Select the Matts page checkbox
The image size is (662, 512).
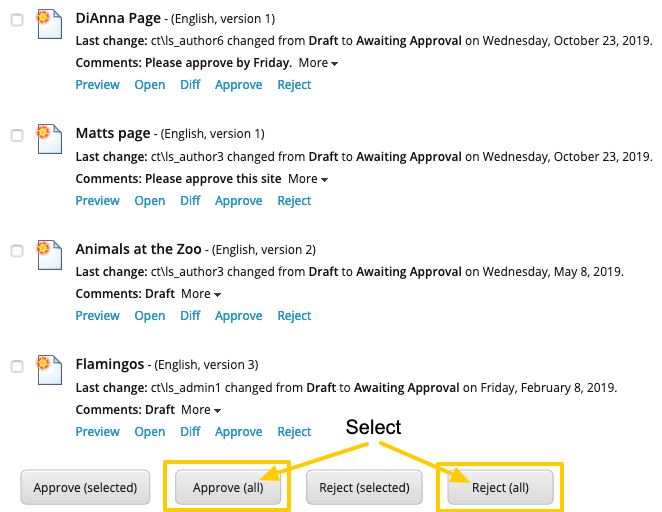click(17, 135)
